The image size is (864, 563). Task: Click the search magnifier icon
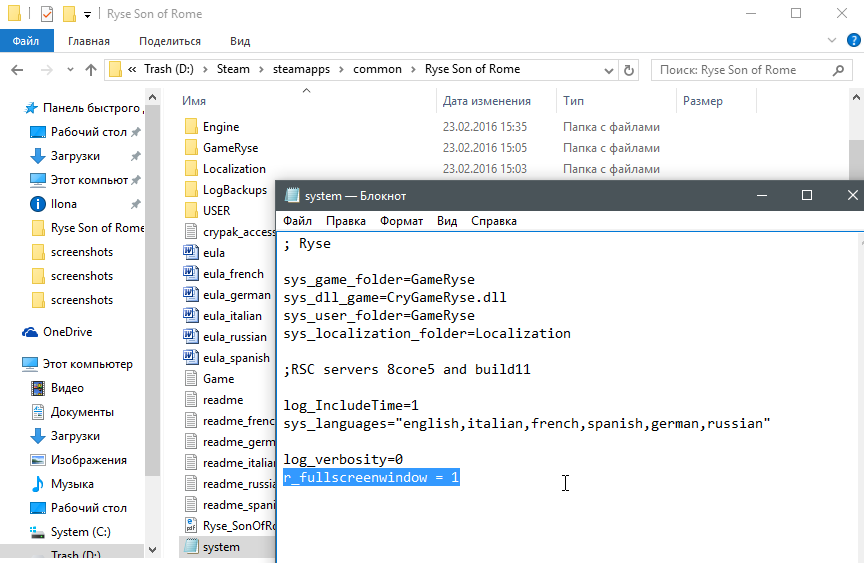tap(838, 70)
